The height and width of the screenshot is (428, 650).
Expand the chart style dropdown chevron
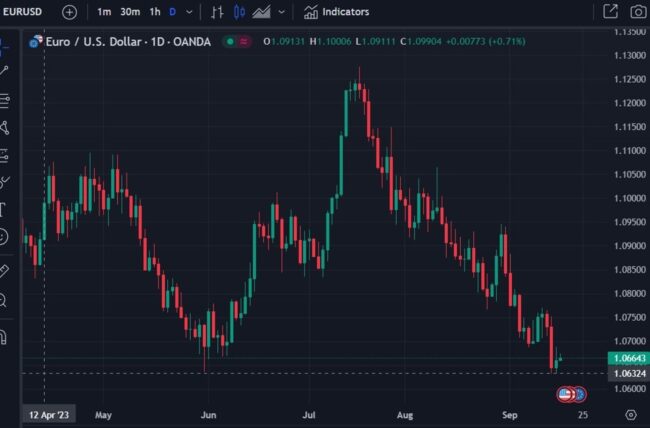(283, 12)
